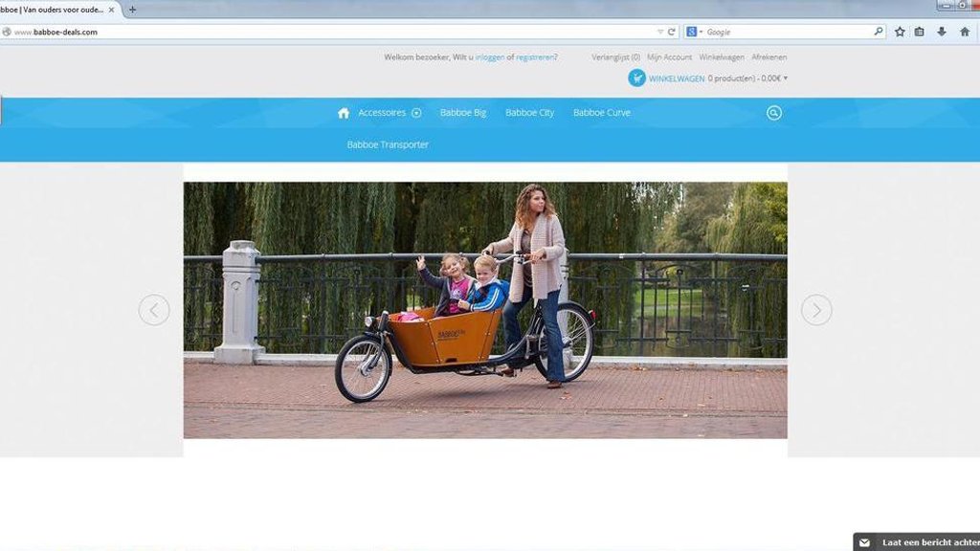Image resolution: width=980 pixels, height=551 pixels.
Task: Follow the inloggen link
Action: coord(489,57)
